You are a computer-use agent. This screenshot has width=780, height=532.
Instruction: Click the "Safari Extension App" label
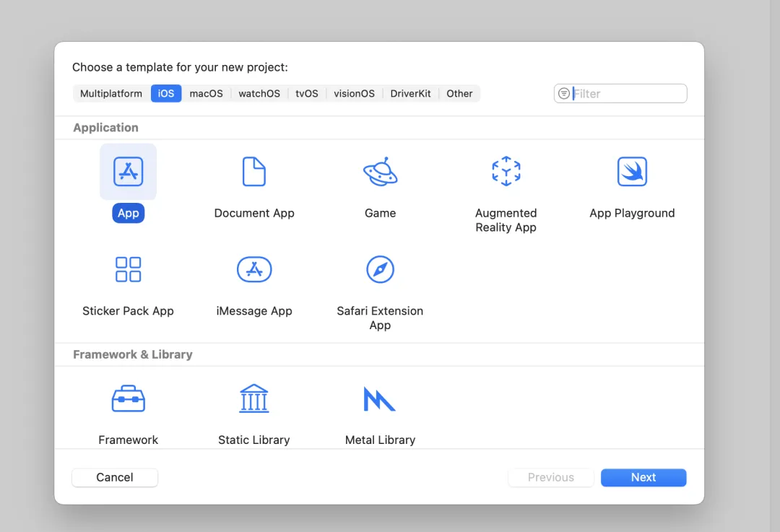pos(380,318)
